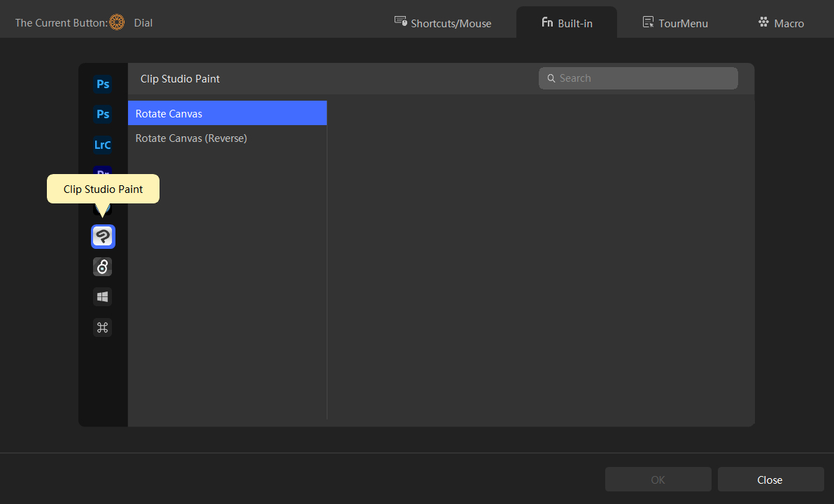The width and height of the screenshot is (834, 504).
Task: Click the orange Dial button icon
Action: (x=117, y=23)
